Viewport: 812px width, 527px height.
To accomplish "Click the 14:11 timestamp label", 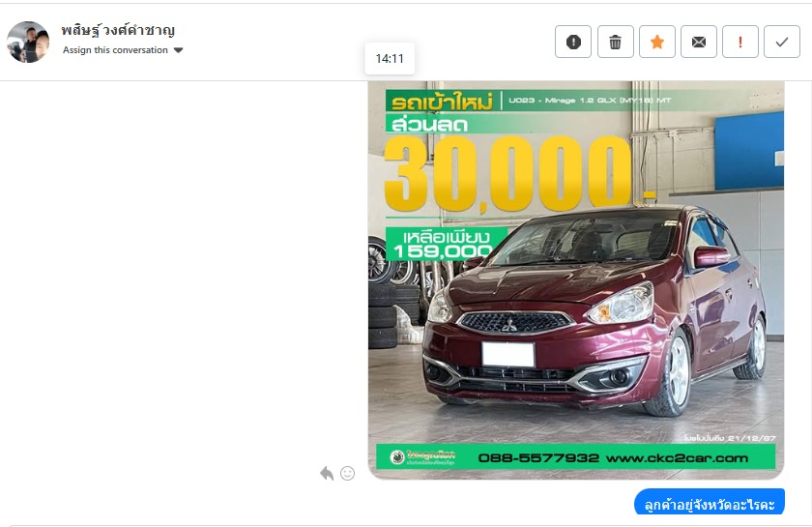I will pyautogui.click(x=390, y=59).
